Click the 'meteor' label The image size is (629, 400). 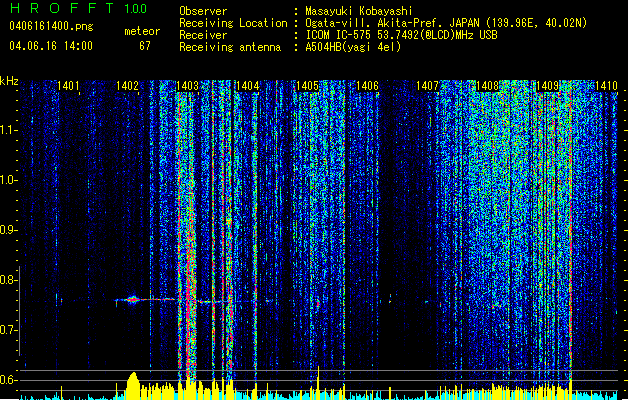[x=142, y=31]
